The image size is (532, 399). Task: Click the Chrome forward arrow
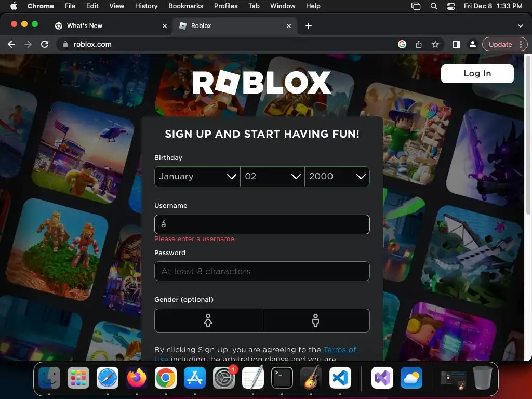pyautogui.click(x=28, y=44)
